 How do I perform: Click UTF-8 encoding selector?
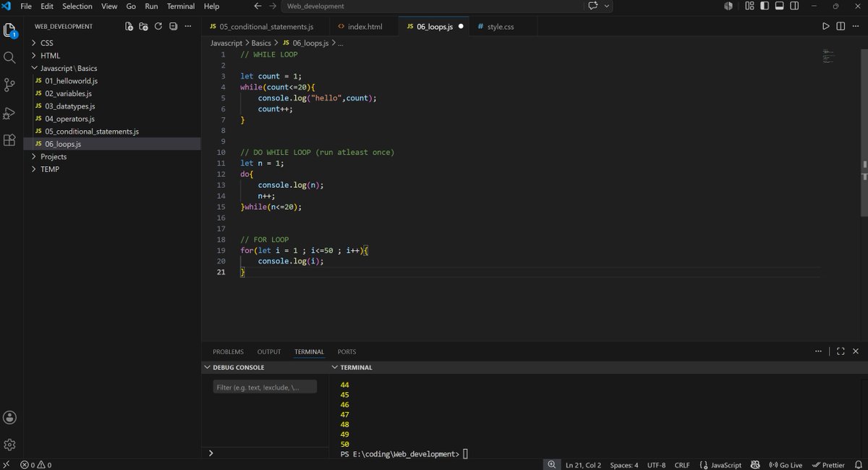pyautogui.click(x=657, y=465)
